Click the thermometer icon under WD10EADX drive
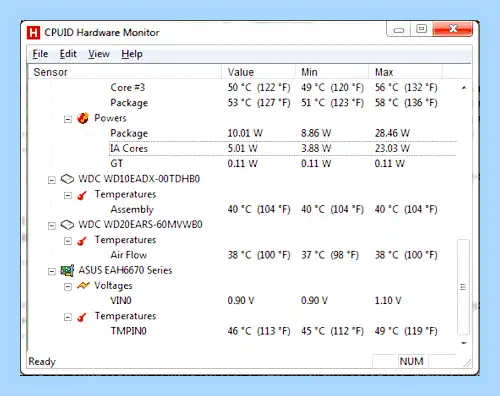500x396 pixels. tap(82, 195)
